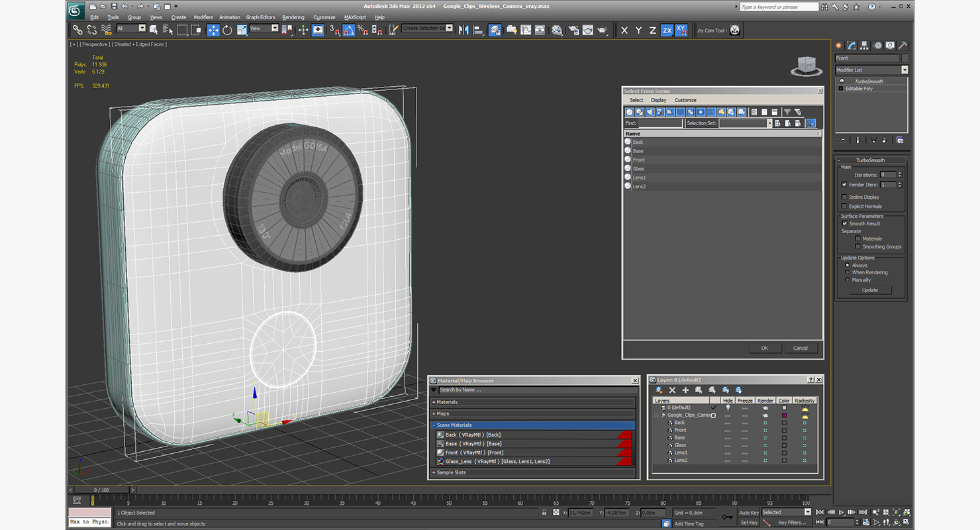Enable Explicit Normals checkbox
This screenshot has height=530, width=980.
point(844,206)
